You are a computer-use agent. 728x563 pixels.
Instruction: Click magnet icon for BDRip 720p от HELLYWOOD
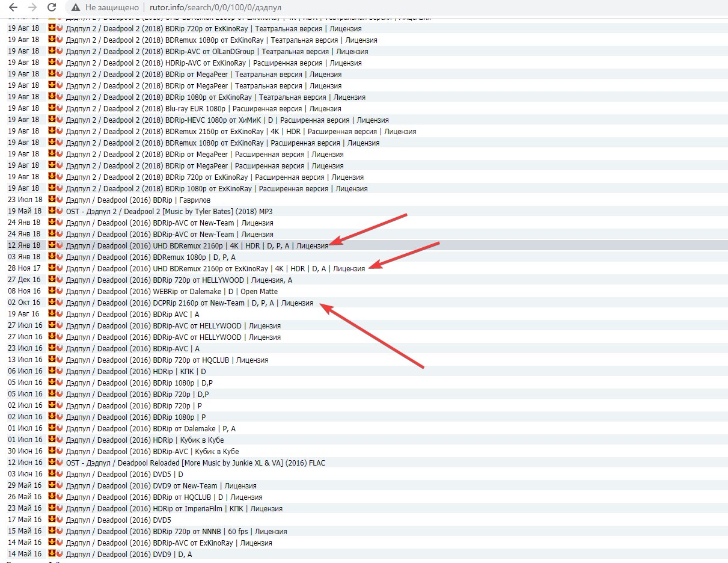(x=60, y=280)
